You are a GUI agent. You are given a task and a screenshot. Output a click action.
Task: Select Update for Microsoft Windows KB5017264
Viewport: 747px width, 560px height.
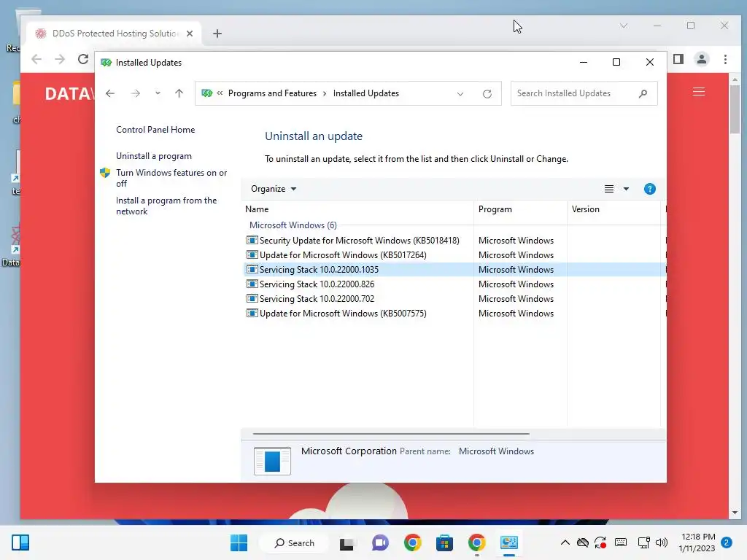[x=454, y=255]
